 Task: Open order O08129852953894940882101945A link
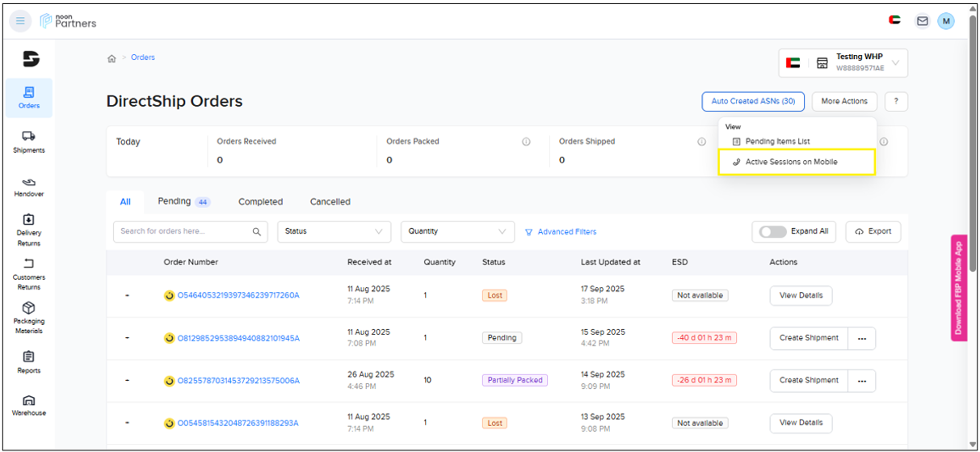pyautogui.click(x=238, y=338)
